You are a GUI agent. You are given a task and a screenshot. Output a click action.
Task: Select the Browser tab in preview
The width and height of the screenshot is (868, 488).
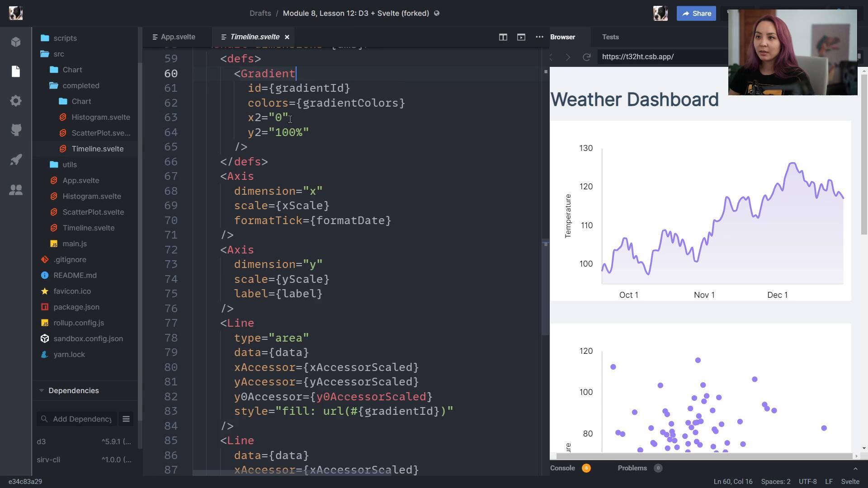[x=562, y=38]
